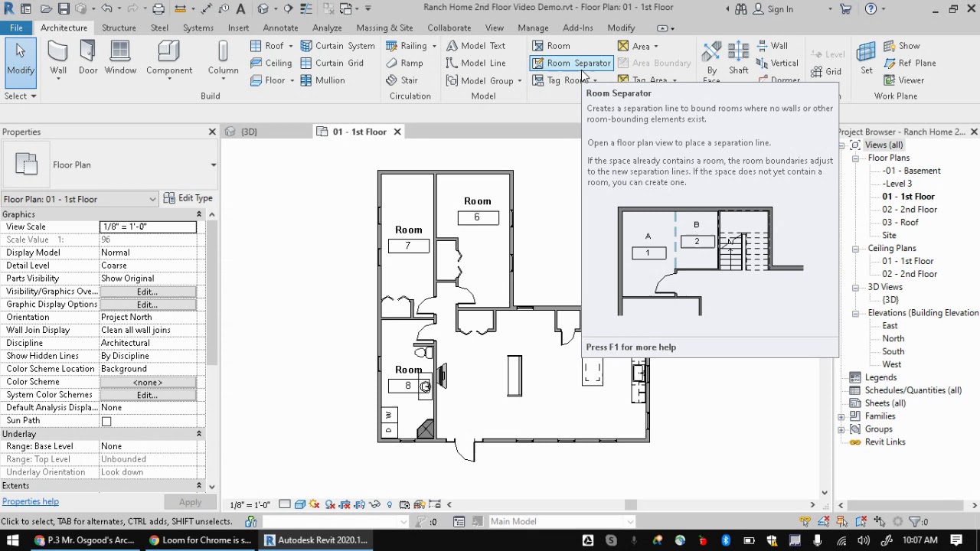The width and height of the screenshot is (980, 551).
Task: Click the View Scale input field
Action: [x=148, y=227]
